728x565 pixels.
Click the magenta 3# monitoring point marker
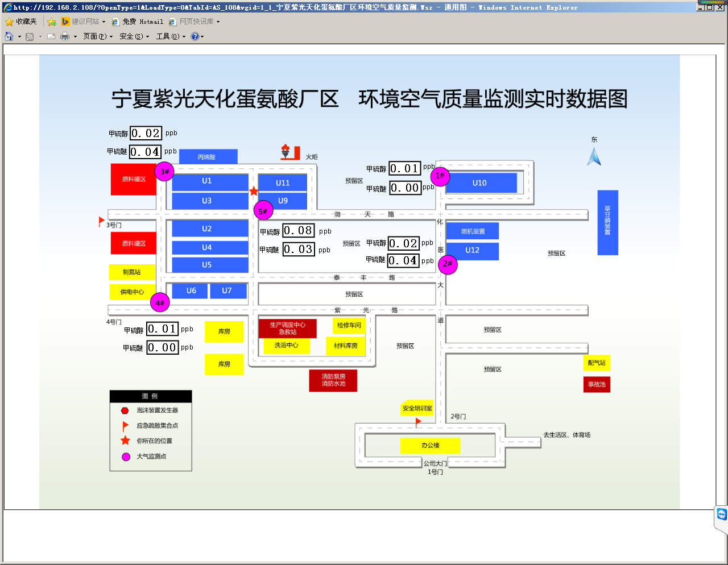[164, 172]
